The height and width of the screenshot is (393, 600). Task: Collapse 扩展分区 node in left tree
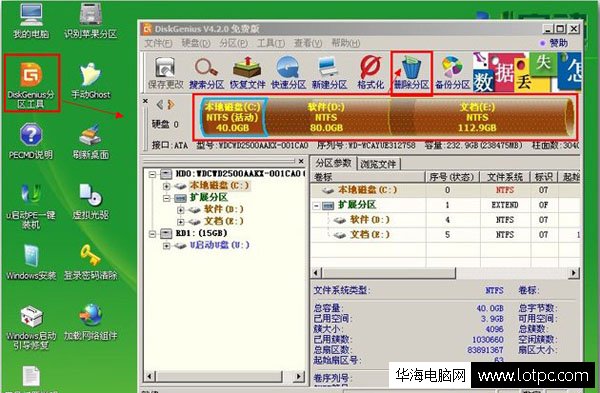pos(166,198)
